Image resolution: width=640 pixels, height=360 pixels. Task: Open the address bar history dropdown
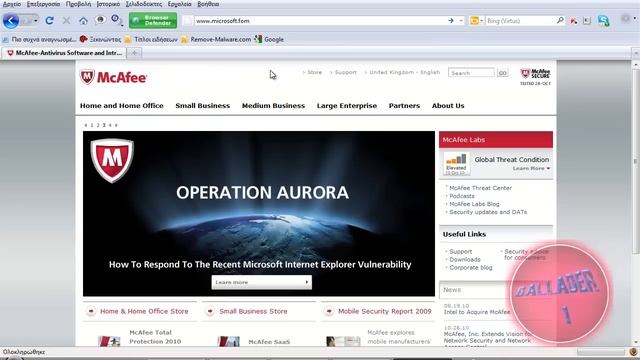click(x=461, y=20)
